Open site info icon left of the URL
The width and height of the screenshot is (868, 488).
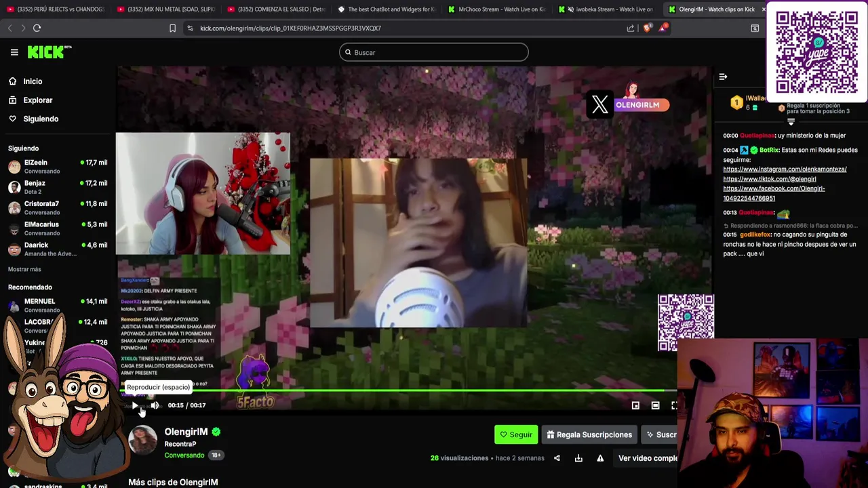click(190, 28)
